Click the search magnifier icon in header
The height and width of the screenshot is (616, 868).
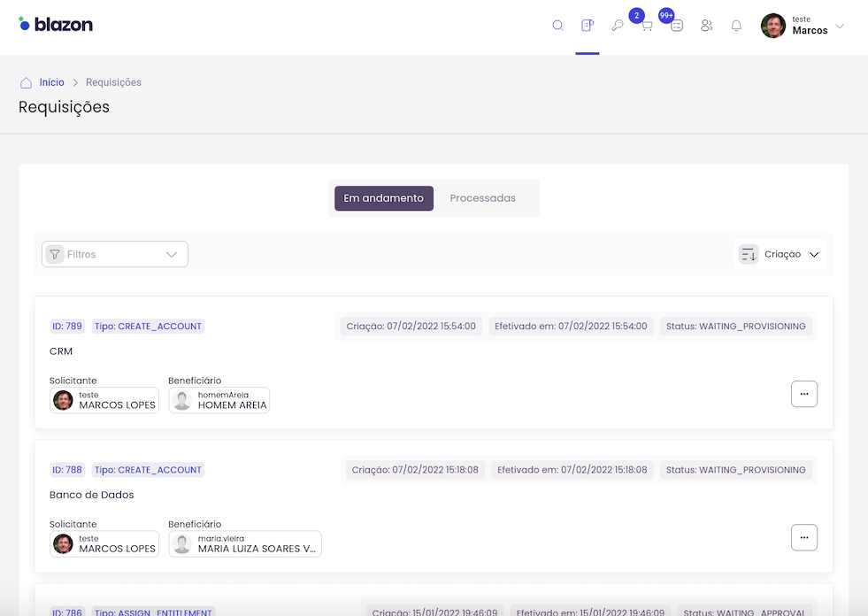(x=557, y=26)
